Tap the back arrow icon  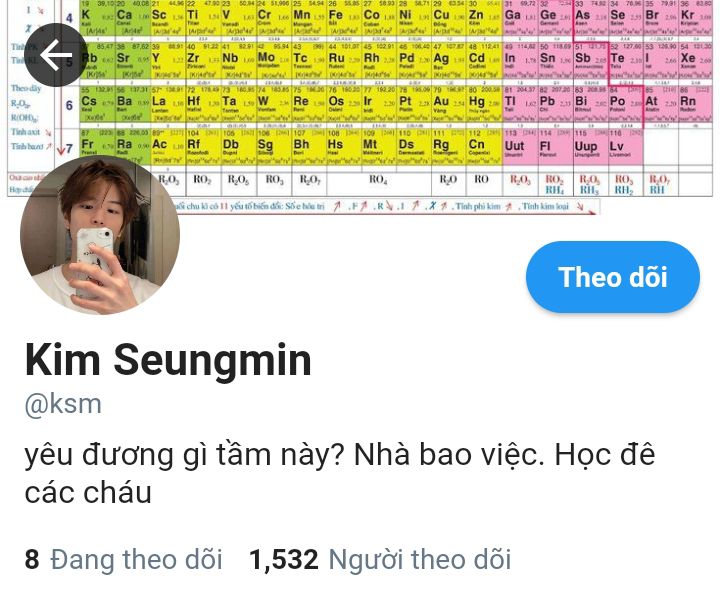(55, 55)
